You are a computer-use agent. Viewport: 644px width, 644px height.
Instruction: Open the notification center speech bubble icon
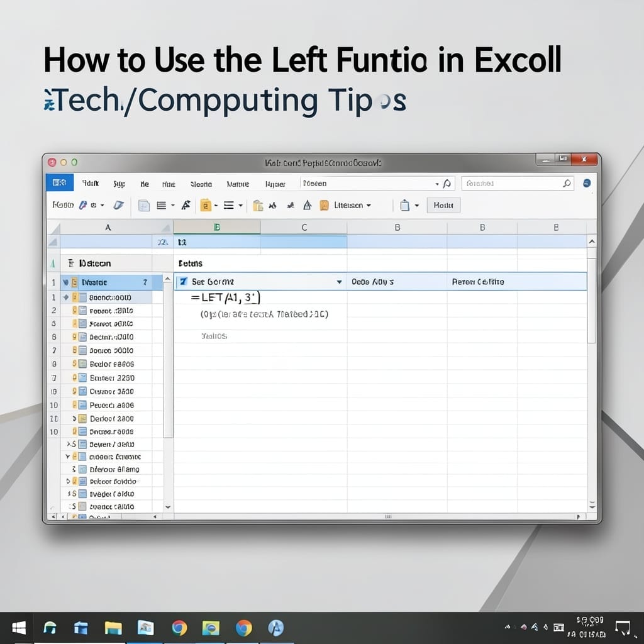coord(622,628)
